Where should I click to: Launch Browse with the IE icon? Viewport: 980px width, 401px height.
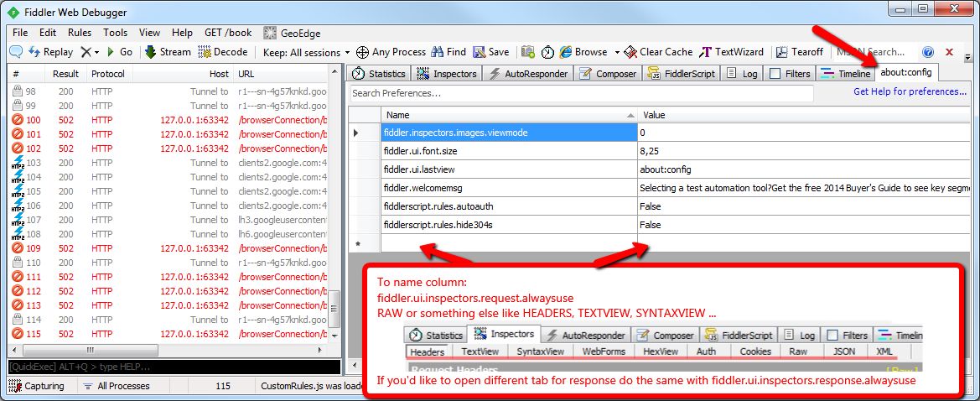583,52
